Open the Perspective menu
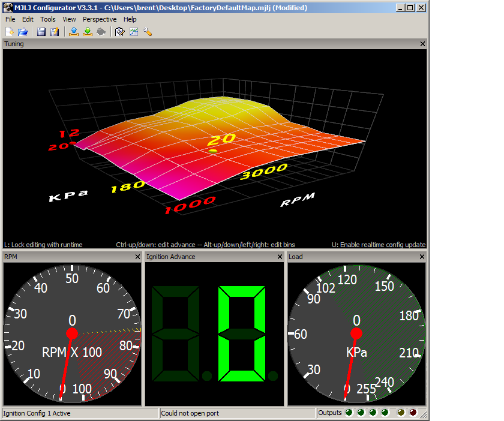 tap(100, 19)
